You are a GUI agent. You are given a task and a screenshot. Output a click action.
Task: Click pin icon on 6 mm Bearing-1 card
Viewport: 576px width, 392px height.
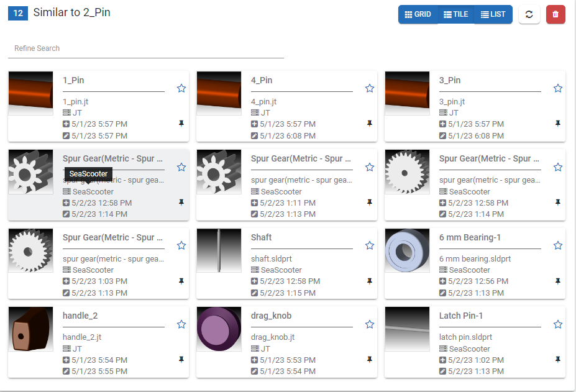(557, 281)
